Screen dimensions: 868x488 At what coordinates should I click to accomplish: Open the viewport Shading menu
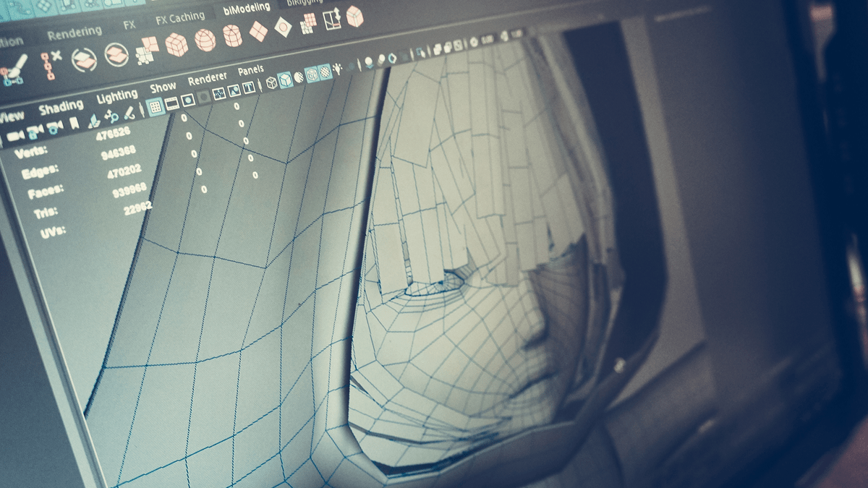[x=60, y=108]
